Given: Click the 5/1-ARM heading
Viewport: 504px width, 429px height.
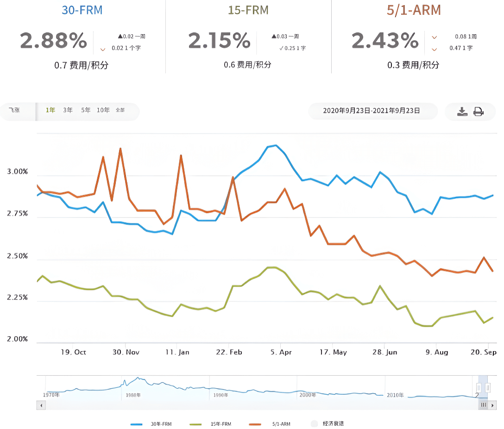Looking at the screenshot, I should (414, 10).
